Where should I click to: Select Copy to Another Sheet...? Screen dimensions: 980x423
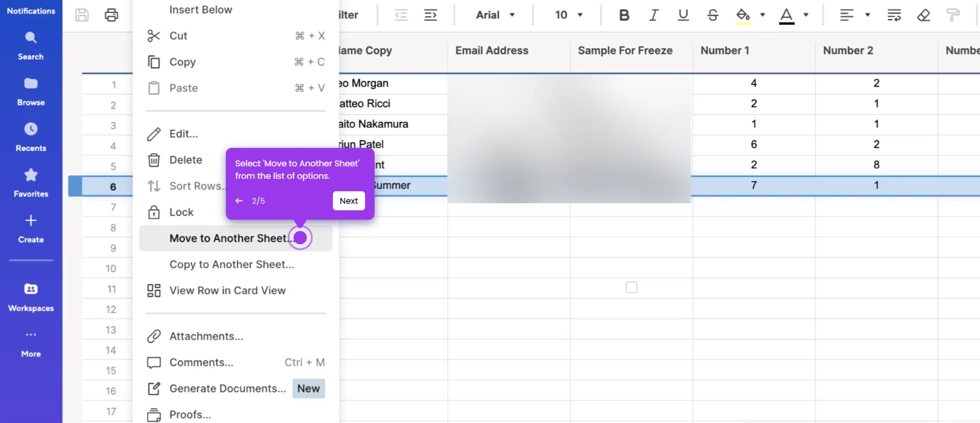pyautogui.click(x=235, y=264)
